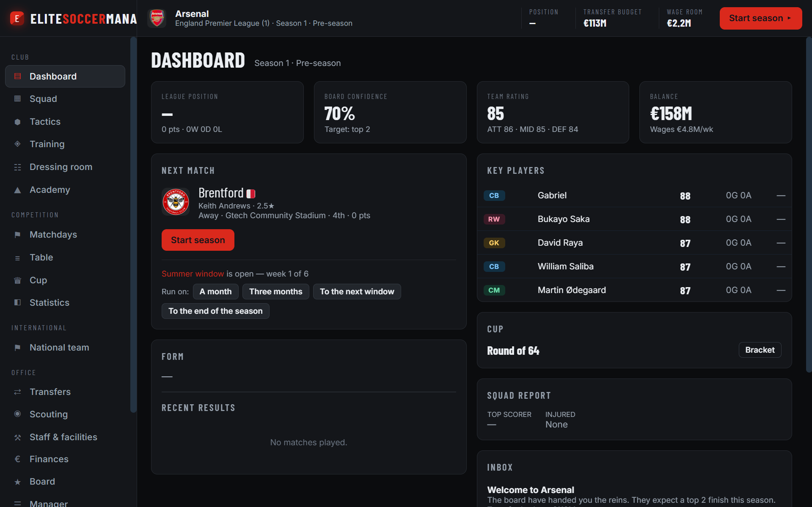812x507 pixels.
Task: Click the Summer window link
Action: [x=193, y=274]
